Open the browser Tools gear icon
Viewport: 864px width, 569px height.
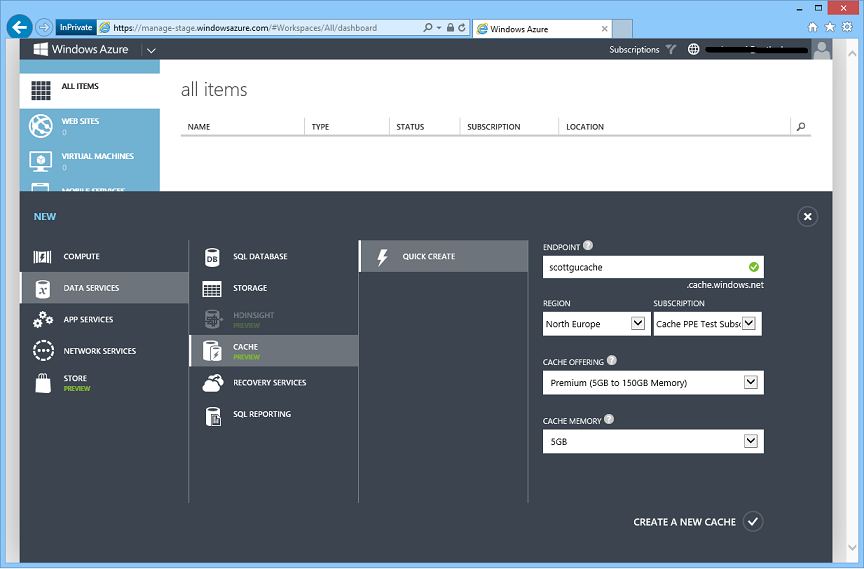(x=847, y=27)
